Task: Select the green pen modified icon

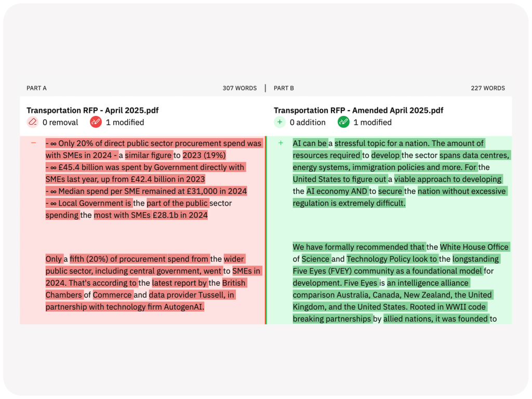Action: coord(343,123)
